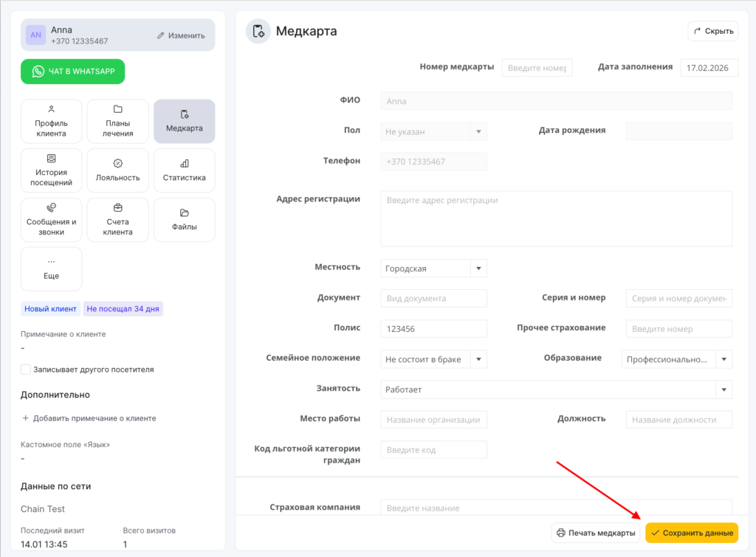Open Счета клиента tile
This screenshot has height=557, width=756.
[118, 220]
